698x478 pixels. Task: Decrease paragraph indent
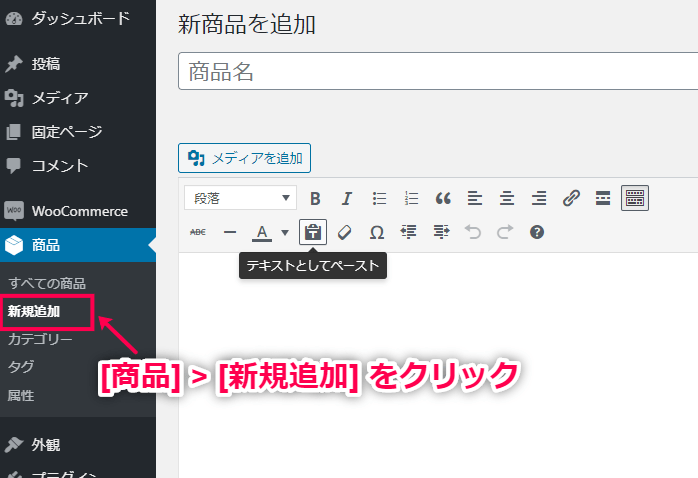(x=409, y=232)
